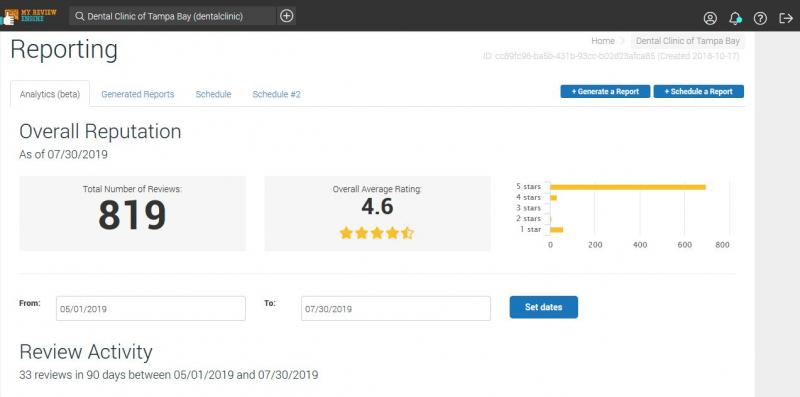Open the help question-mark icon

760,18
